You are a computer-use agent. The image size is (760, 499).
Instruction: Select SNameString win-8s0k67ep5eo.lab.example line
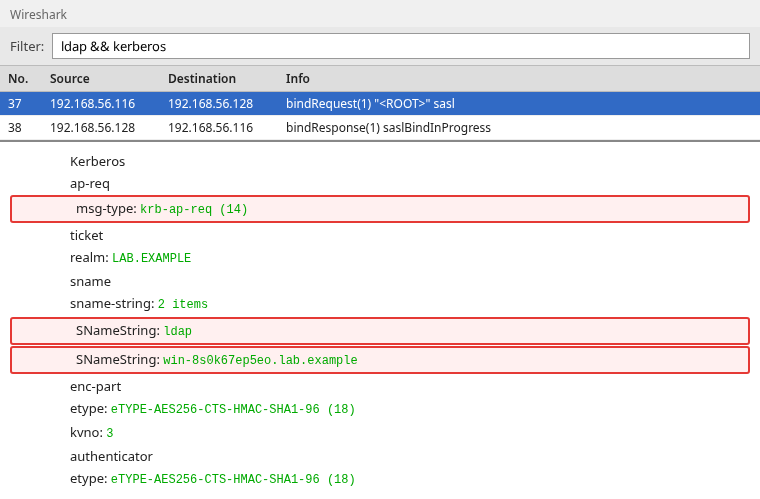point(380,360)
